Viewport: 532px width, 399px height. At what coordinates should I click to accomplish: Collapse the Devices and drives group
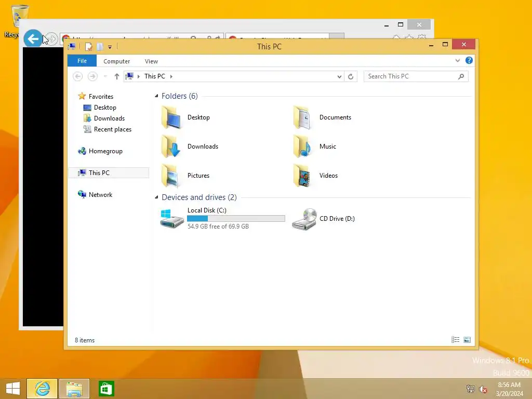point(156,197)
